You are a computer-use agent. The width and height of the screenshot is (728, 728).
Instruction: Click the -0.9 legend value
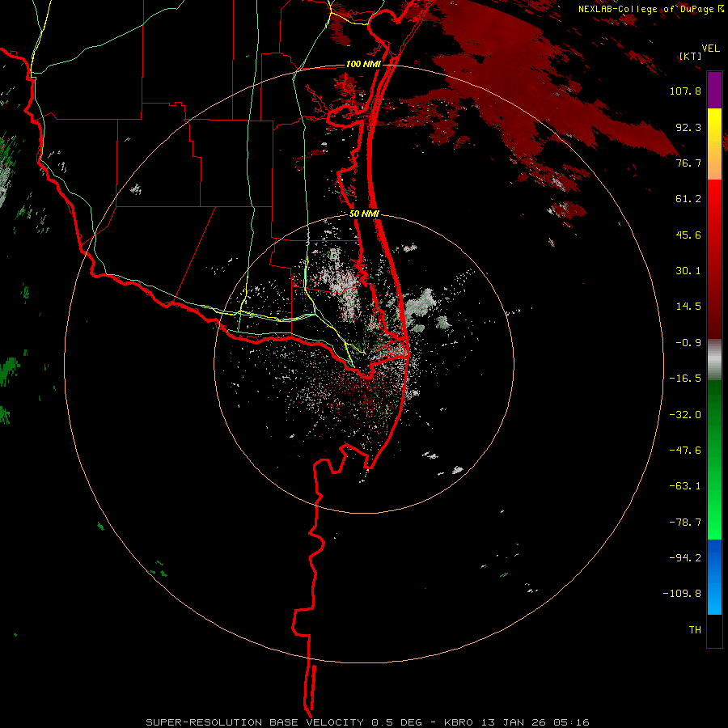688,343
